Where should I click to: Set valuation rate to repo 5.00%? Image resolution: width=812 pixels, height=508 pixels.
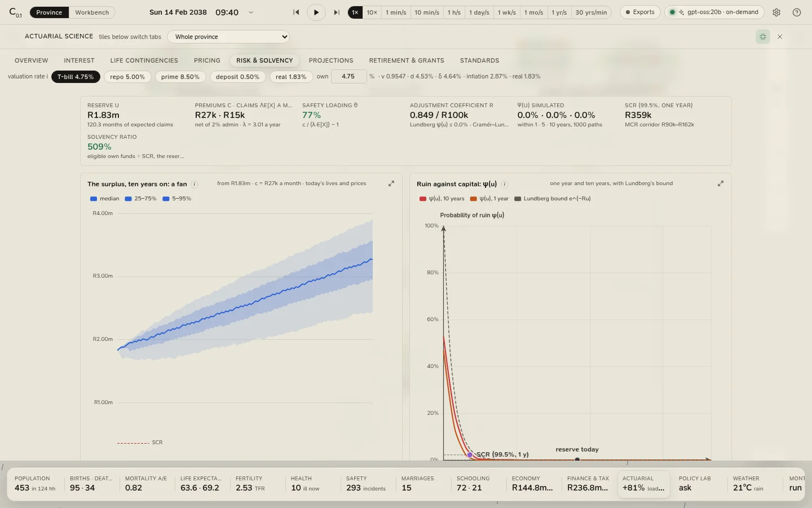tap(127, 77)
